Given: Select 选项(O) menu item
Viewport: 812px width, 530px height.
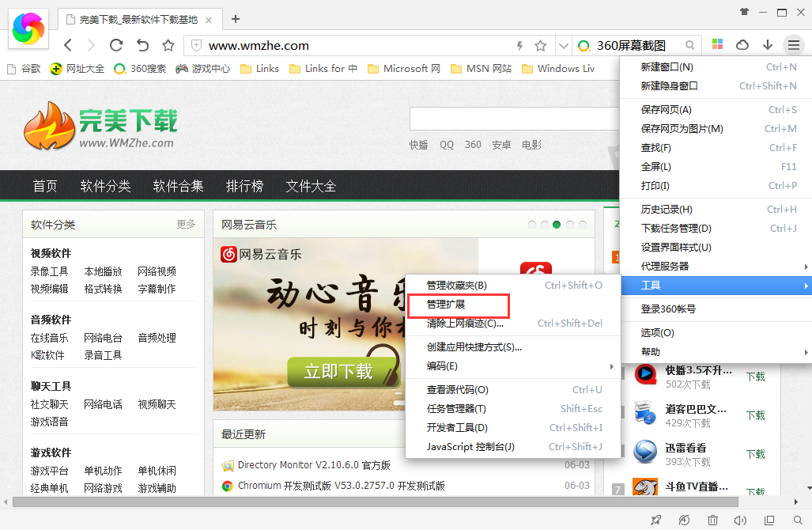Looking at the screenshot, I should 716,332.
